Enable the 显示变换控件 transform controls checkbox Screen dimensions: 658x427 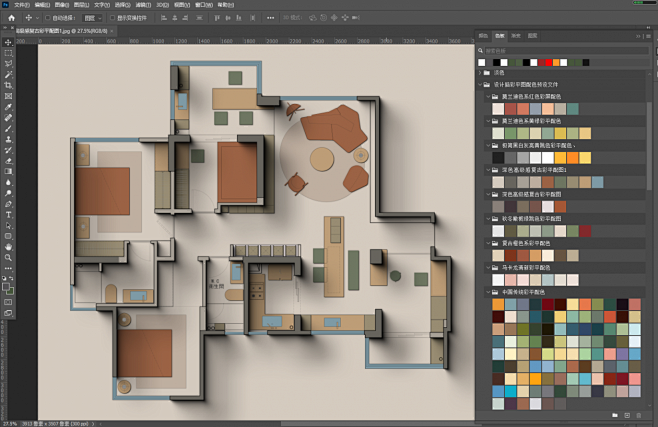click(112, 18)
